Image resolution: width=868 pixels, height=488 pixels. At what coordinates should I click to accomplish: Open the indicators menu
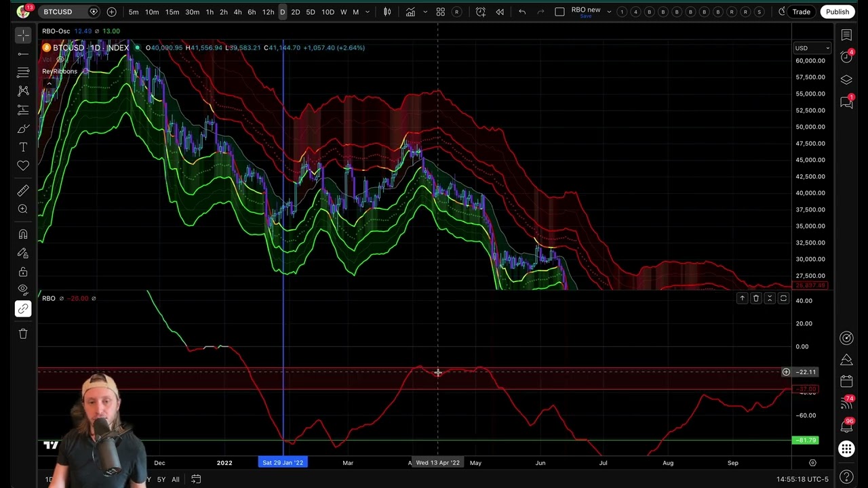[410, 12]
